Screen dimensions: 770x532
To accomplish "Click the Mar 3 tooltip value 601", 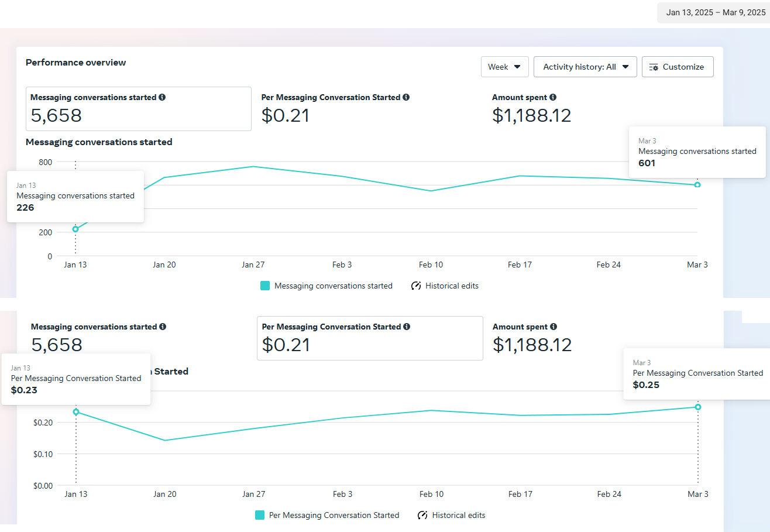I will (x=647, y=163).
